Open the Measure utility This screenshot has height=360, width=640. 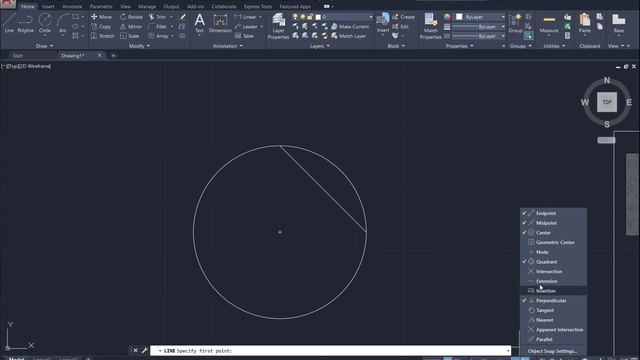[549, 23]
